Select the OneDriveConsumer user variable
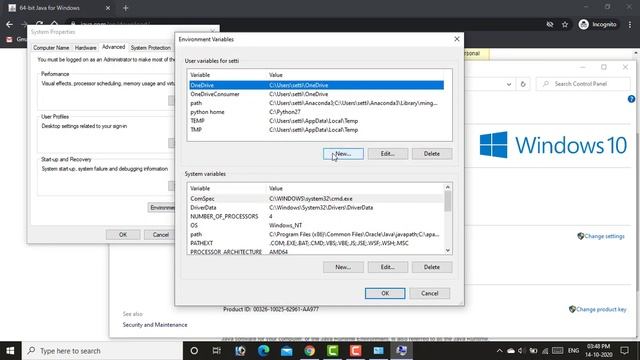The image size is (640, 360). click(x=316, y=94)
